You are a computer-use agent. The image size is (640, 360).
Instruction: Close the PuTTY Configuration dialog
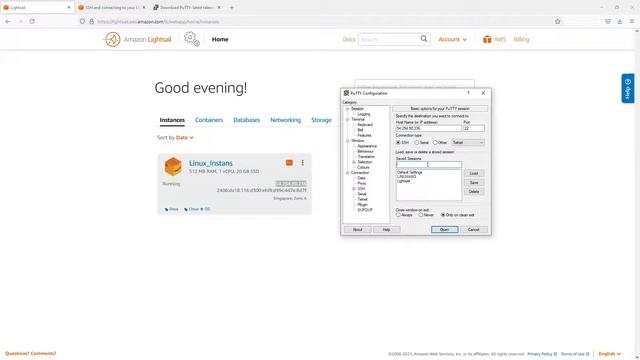point(483,93)
